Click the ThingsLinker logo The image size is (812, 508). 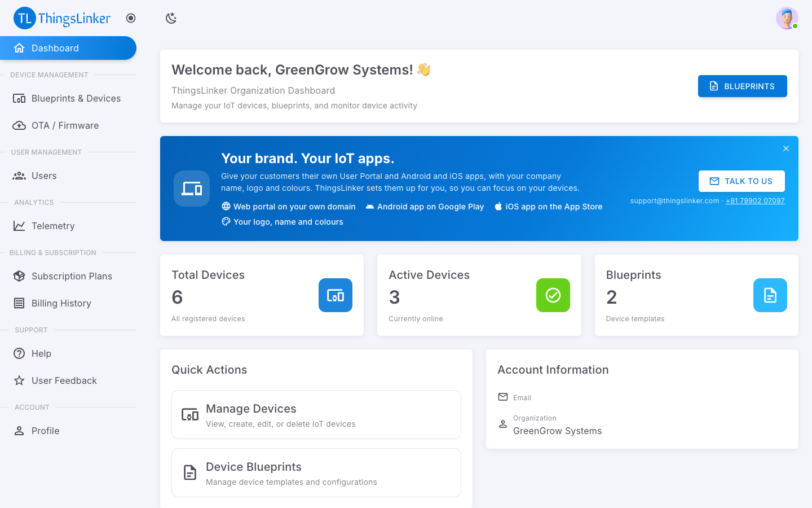[x=62, y=18]
